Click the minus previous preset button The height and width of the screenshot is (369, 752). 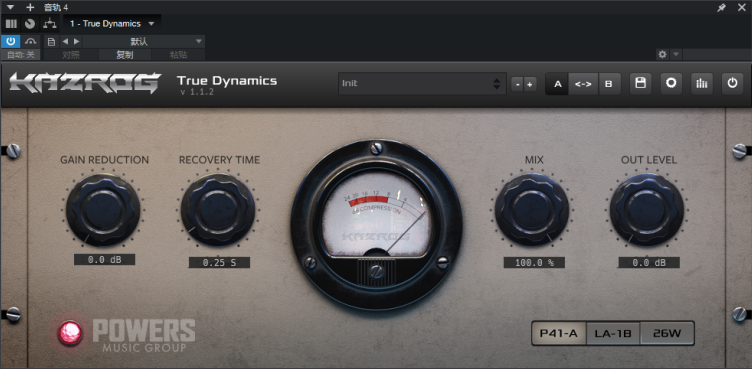point(517,84)
